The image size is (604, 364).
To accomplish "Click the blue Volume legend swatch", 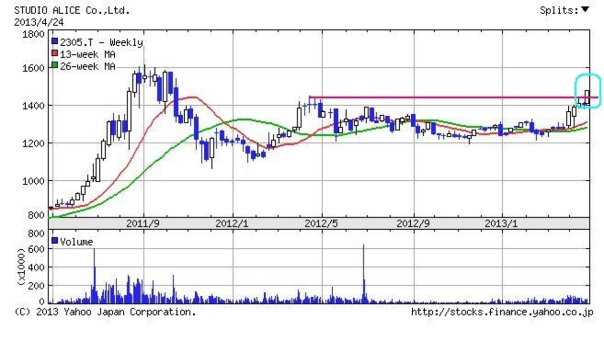I will point(55,241).
